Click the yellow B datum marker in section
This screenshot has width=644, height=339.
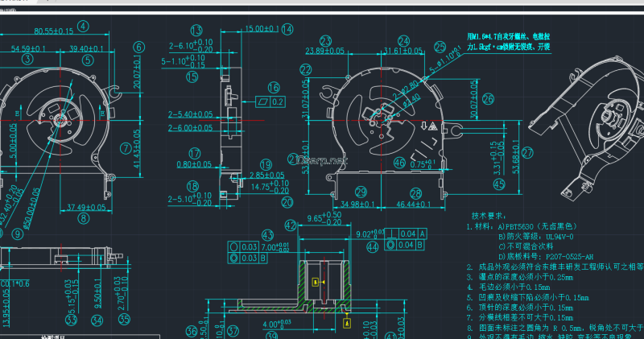(x=314, y=283)
